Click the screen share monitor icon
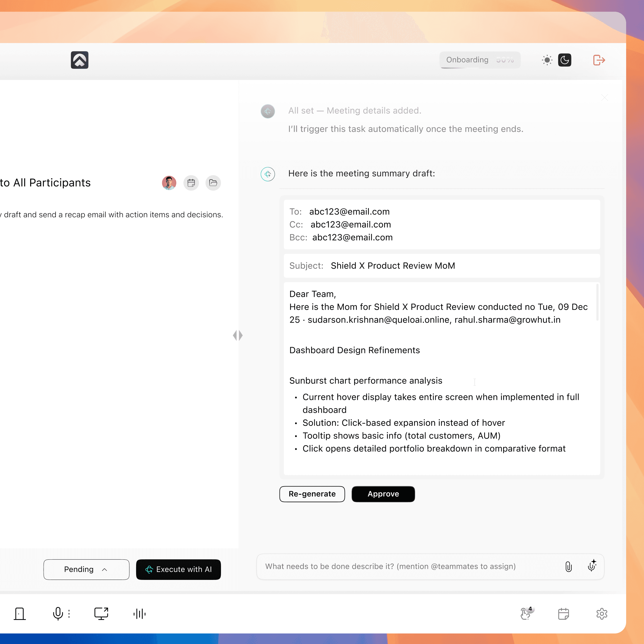644x644 pixels. tap(101, 614)
